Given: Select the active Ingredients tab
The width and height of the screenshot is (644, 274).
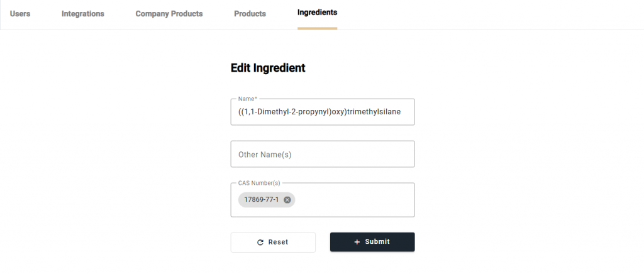Looking at the screenshot, I should (x=317, y=13).
